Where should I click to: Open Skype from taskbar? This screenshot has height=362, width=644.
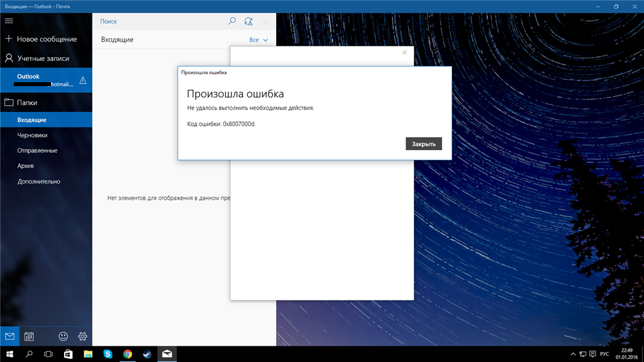108,354
